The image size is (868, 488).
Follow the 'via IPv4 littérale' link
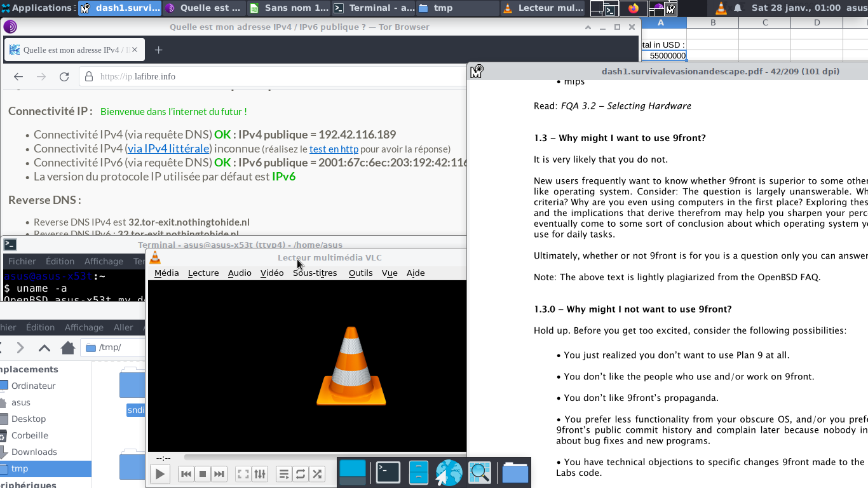168,149
